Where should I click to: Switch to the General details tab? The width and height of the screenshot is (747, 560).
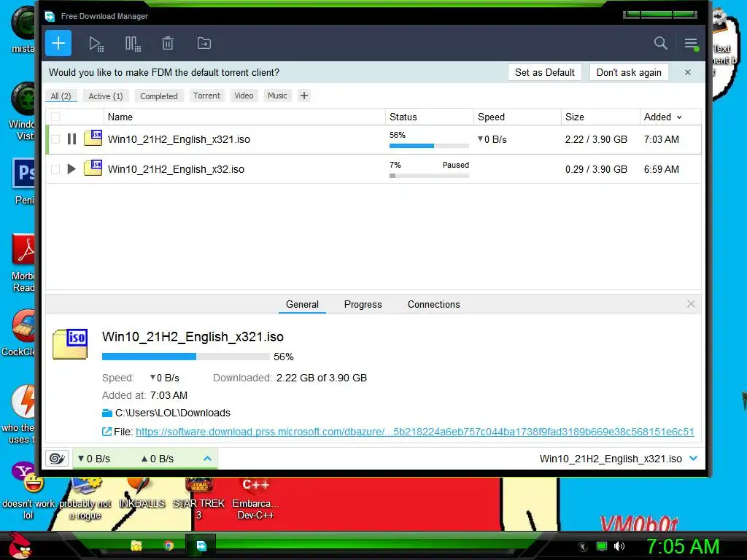pyautogui.click(x=302, y=304)
